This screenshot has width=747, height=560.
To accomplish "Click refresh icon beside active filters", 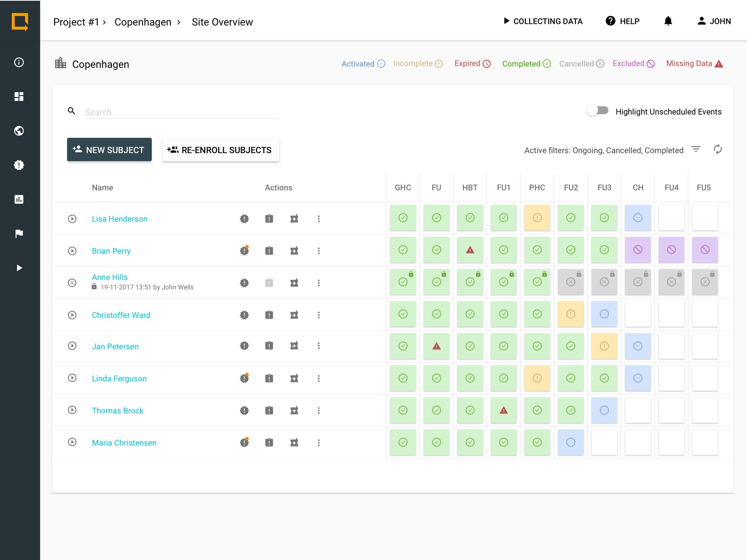I will [717, 149].
